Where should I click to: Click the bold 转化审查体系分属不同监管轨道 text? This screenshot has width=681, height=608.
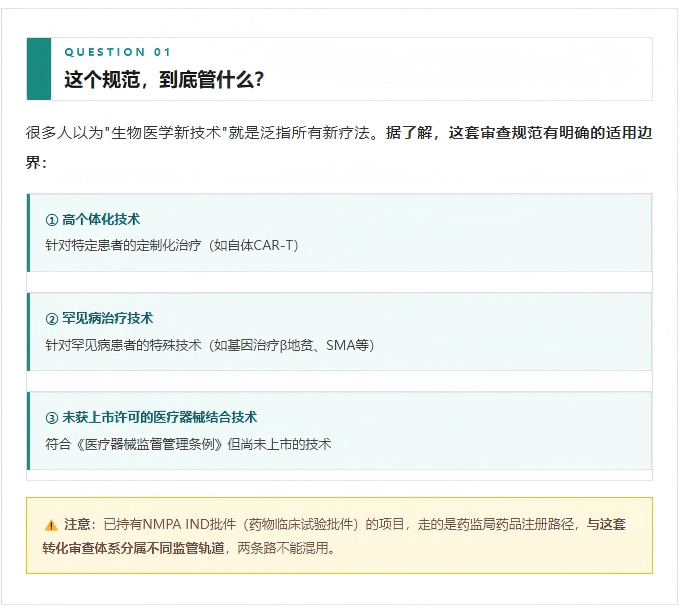(x=134, y=548)
